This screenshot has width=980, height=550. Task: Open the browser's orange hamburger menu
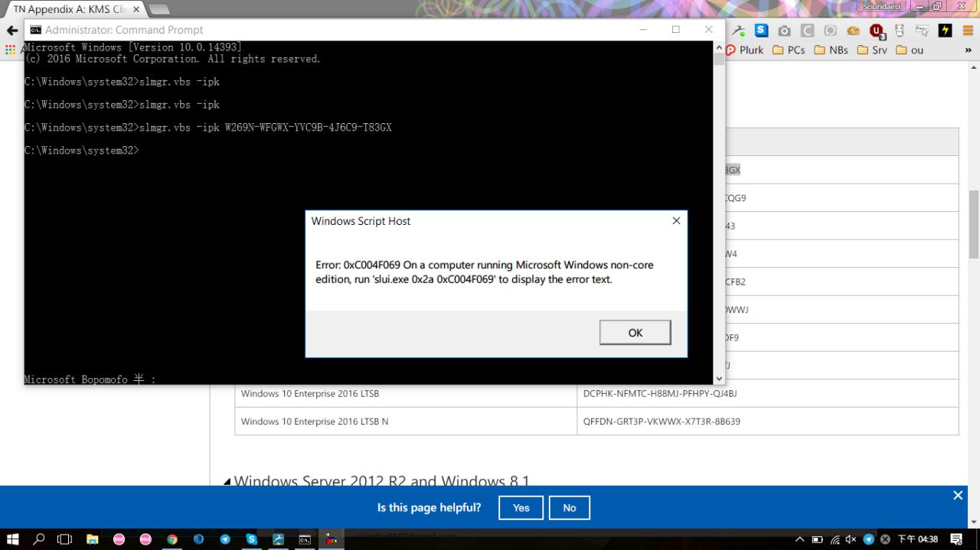point(967,31)
